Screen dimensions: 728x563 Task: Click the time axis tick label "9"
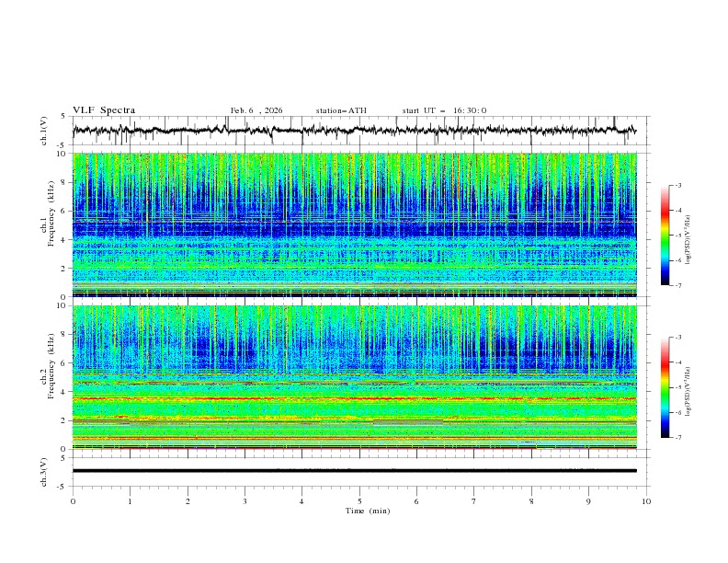(588, 501)
